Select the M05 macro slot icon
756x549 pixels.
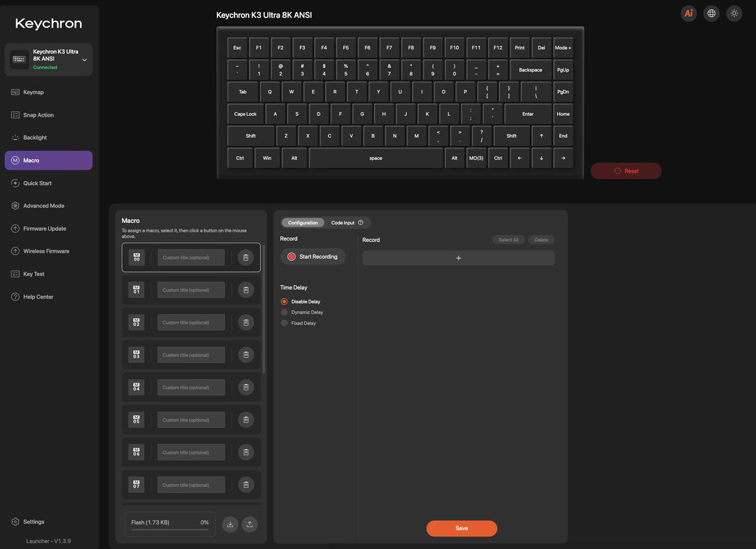[x=137, y=420]
